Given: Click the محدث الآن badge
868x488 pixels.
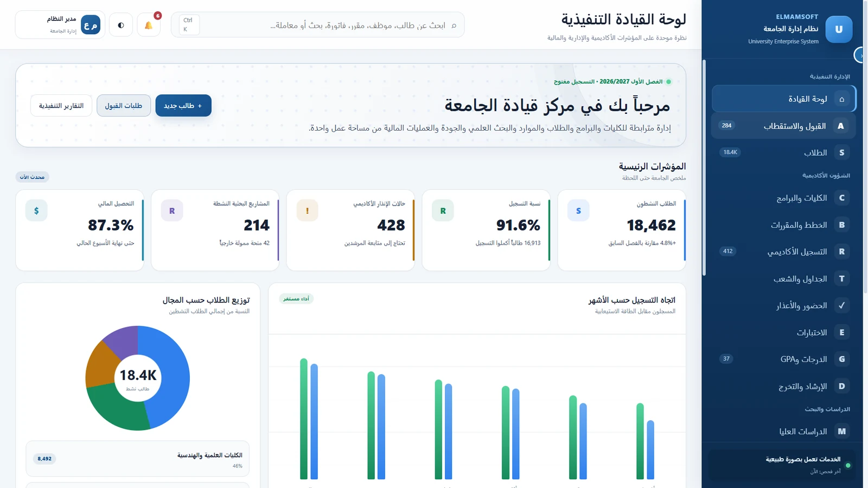Looking at the screenshot, I should point(32,177).
